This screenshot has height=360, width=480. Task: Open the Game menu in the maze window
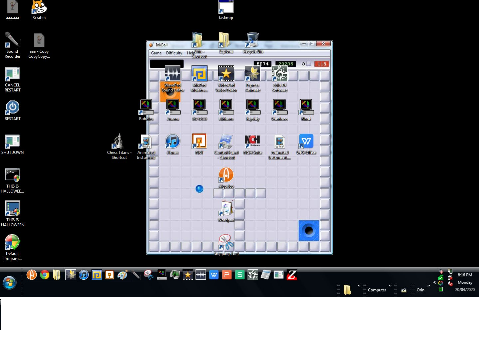pos(156,53)
